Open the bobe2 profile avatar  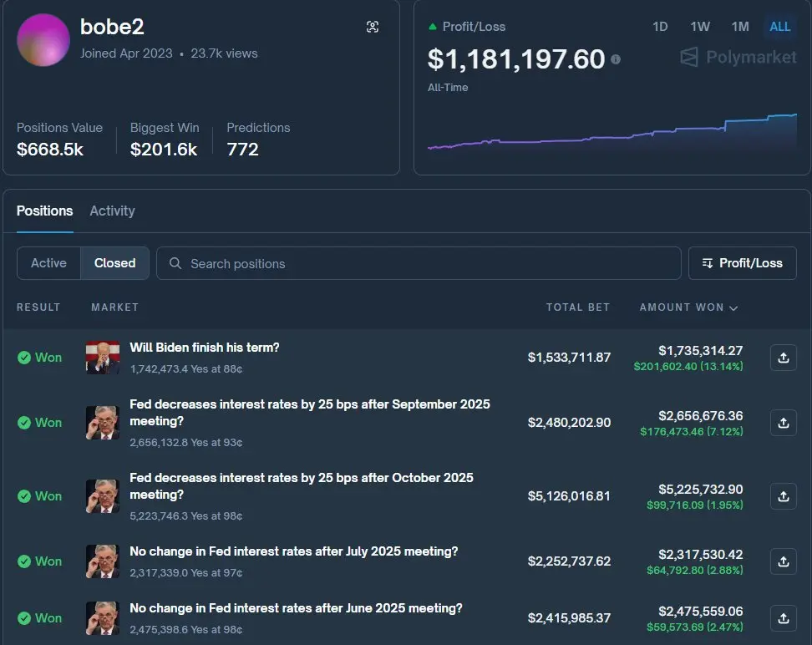[x=43, y=40]
